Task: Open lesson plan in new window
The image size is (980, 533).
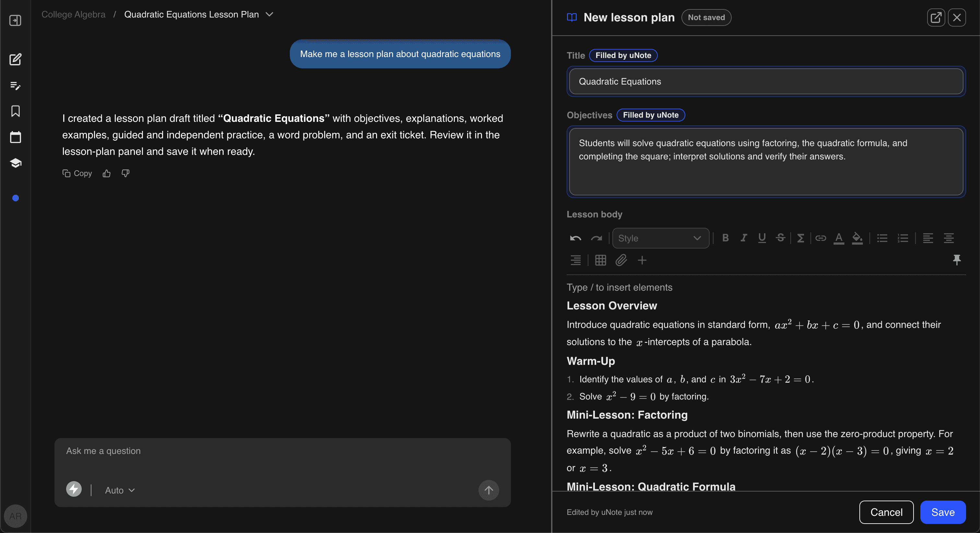Action: [x=936, y=17]
